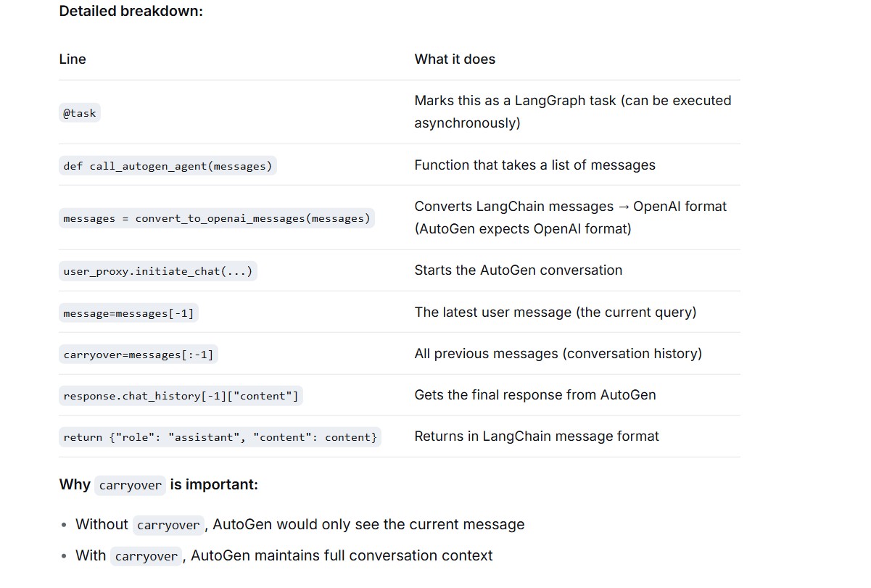
Task: Click 'def call_autogen_agent(messages)' code cell
Action: point(168,166)
